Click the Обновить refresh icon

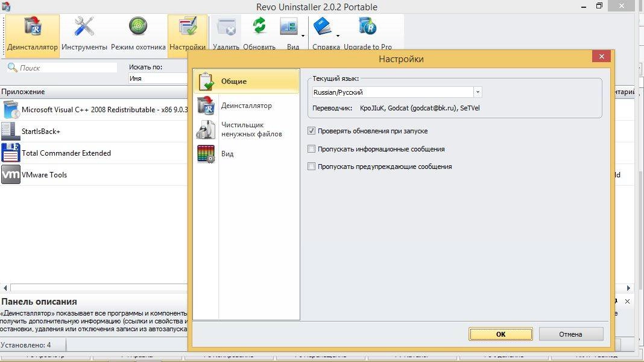coord(259,27)
